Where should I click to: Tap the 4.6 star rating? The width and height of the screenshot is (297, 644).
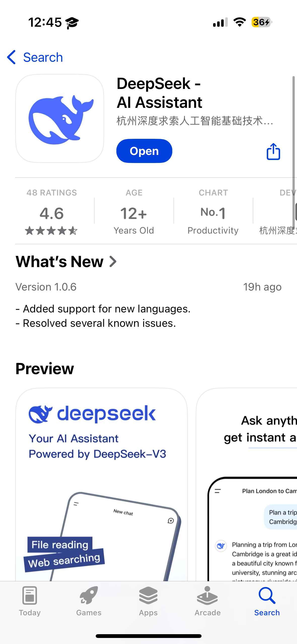pos(52,213)
